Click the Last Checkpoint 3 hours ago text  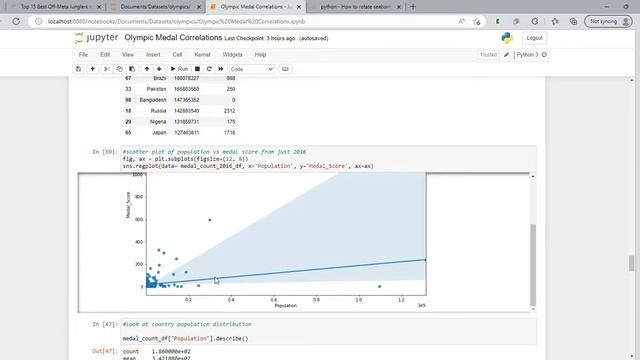tap(260, 38)
